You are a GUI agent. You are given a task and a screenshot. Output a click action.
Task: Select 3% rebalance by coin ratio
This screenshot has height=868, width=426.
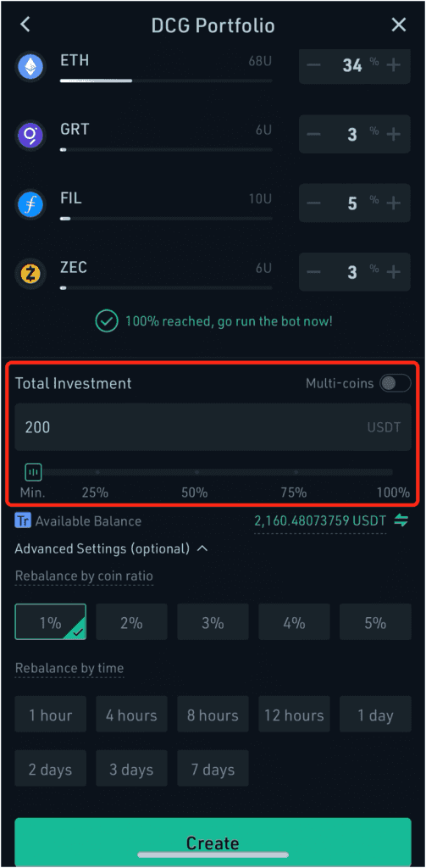[213, 622]
